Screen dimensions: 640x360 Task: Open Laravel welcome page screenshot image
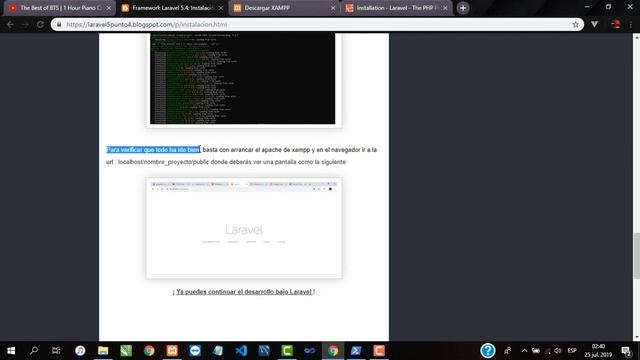tap(244, 228)
